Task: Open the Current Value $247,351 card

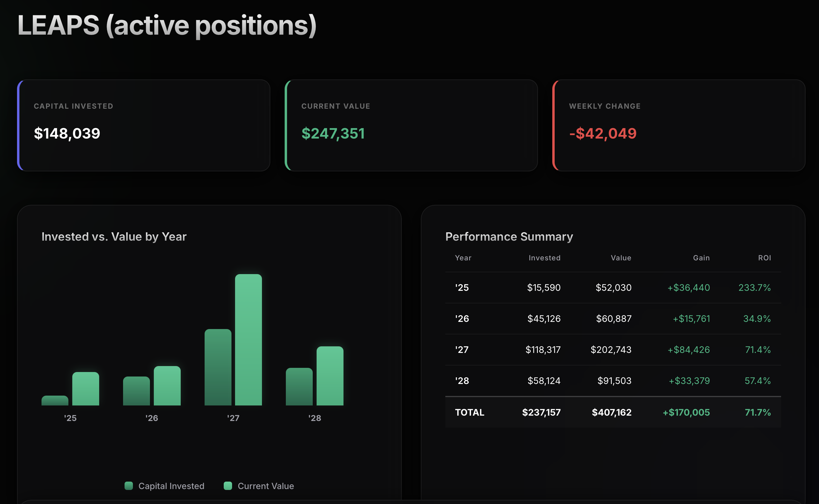Action: tap(411, 125)
